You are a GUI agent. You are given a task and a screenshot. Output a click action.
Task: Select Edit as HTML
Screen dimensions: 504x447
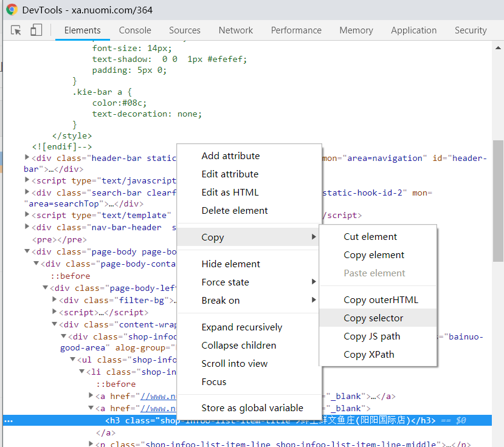click(x=249, y=193)
